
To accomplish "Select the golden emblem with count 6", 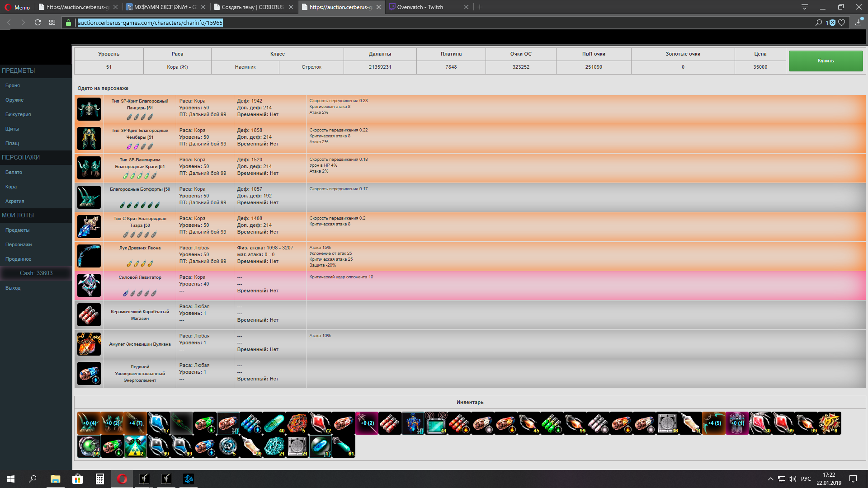I will coord(830,423).
